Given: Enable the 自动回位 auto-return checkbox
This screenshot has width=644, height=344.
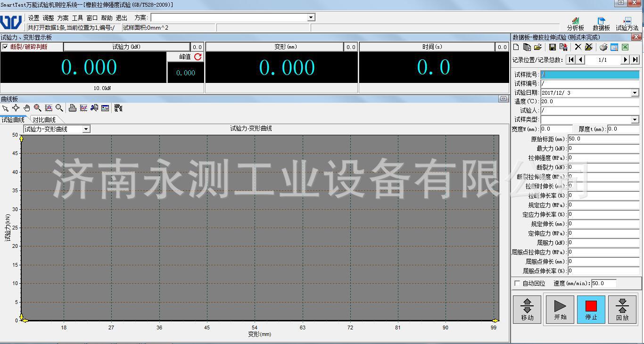Looking at the screenshot, I should pyautogui.click(x=517, y=283).
